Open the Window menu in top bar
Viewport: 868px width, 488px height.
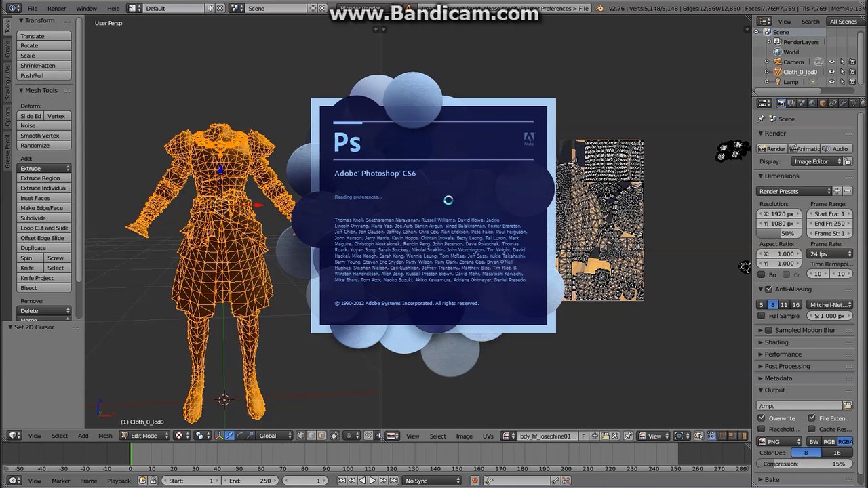click(86, 9)
